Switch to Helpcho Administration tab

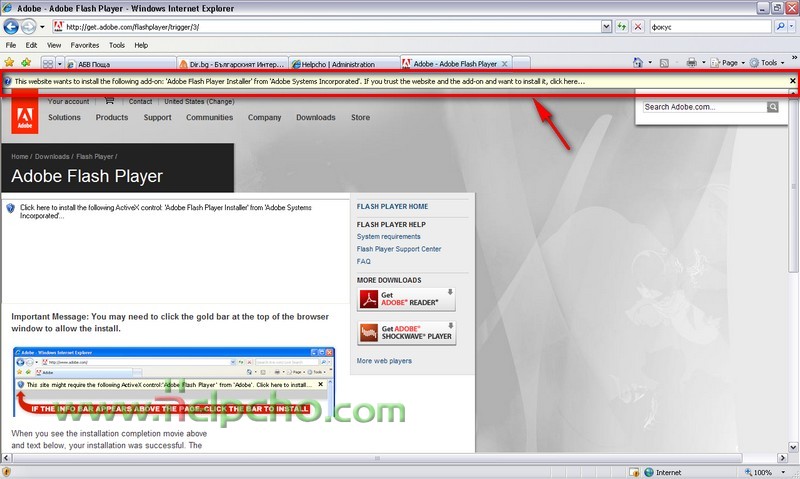[x=344, y=64]
